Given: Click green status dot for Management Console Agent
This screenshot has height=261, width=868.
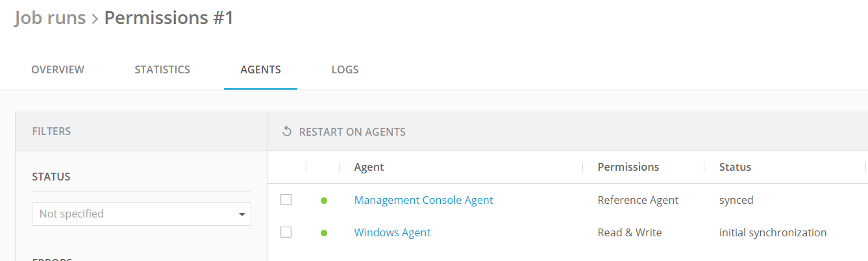Looking at the screenshot, I should [x=324, y=201].
